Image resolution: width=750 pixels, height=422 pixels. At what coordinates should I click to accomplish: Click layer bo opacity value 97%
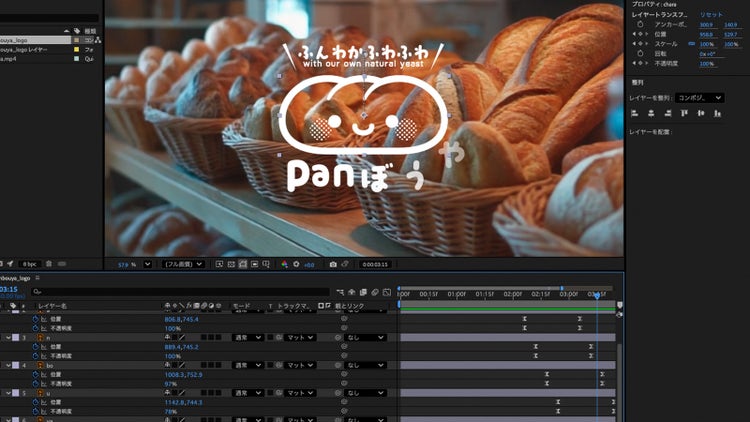tap(171, 384)
